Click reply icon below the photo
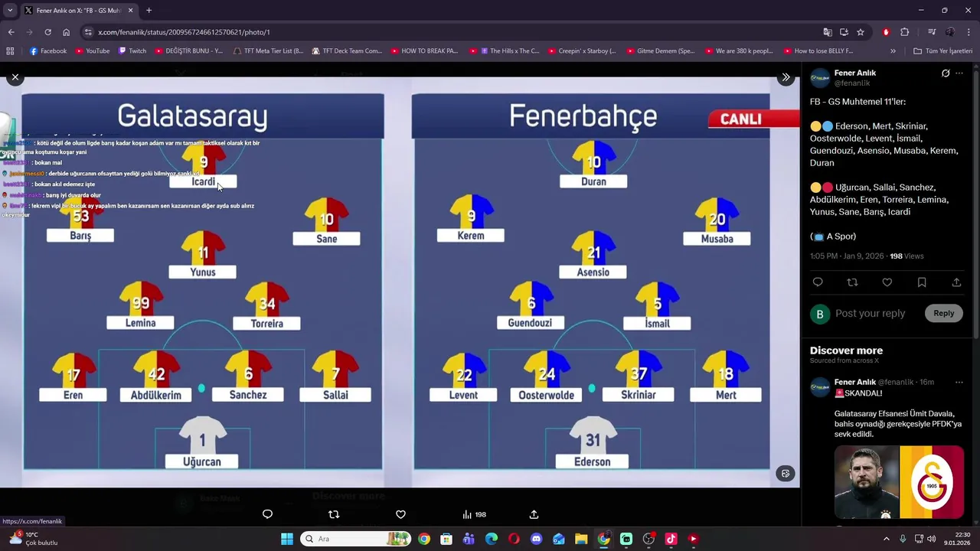 pyautogui.click(x=267, y=514)
